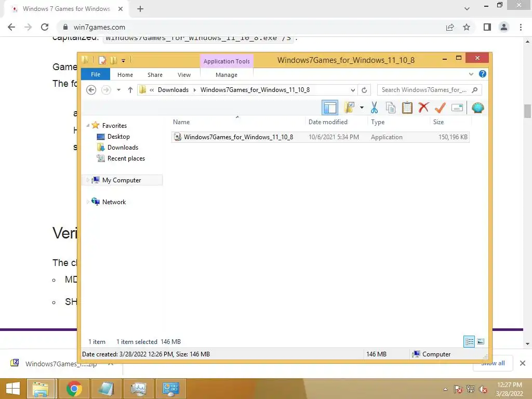Image resolution: width=532 pixels, height=399 pixels.
Task: Click the red X Delete icon
Action: click(423, 108)
